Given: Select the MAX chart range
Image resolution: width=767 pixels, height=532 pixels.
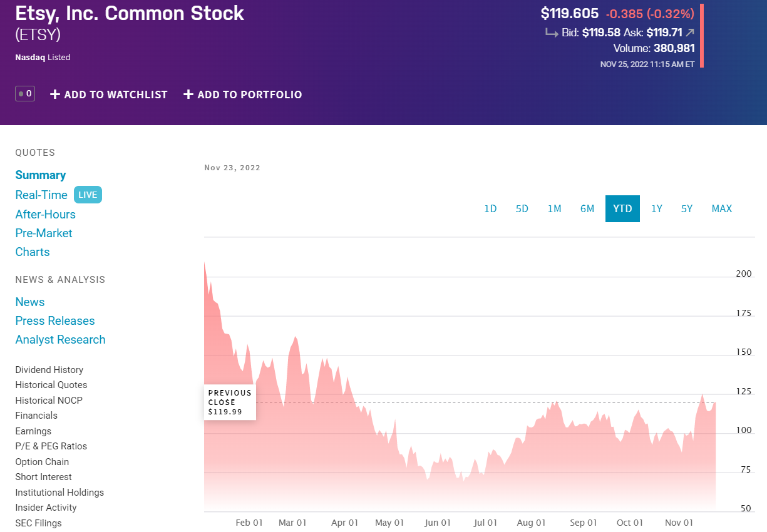Looking at the screenshot, I should tap(722, 208).
